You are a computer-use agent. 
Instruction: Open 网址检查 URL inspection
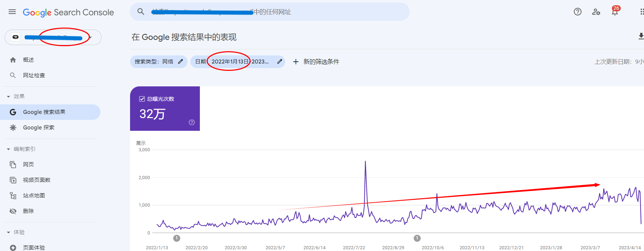tap(34, 75)
